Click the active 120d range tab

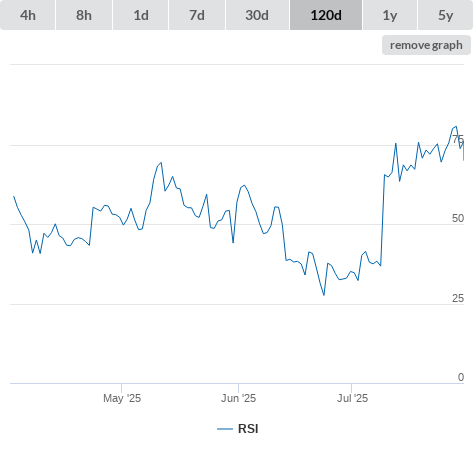(326, 15)
